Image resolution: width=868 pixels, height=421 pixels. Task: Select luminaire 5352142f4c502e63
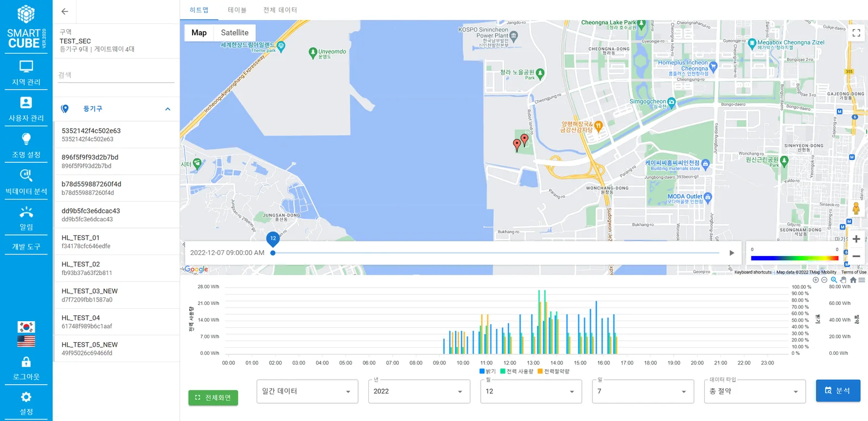point(117,135)
